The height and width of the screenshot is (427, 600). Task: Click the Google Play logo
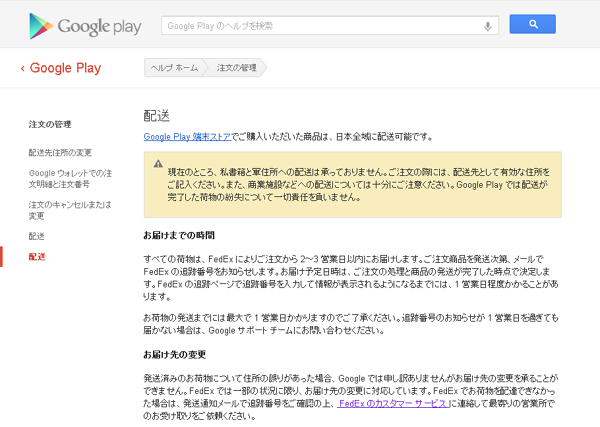pyautogui.click(x=85, y=26)
